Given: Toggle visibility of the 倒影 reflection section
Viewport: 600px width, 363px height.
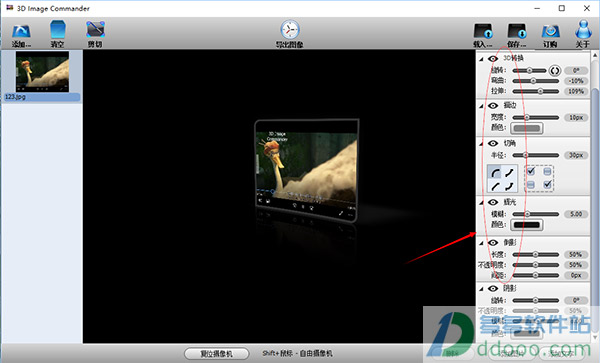Looking at the screenshot, I should point(493,243).
